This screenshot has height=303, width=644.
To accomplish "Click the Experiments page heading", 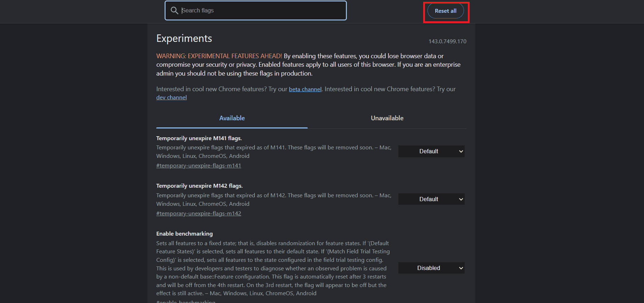I will pyautogui.click(x=184, y=38).
